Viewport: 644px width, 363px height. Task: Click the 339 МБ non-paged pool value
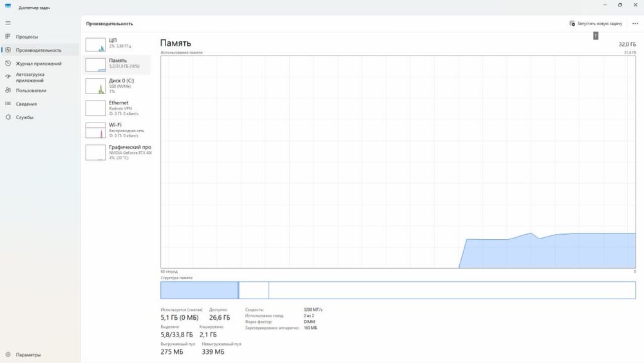point(213,352)
